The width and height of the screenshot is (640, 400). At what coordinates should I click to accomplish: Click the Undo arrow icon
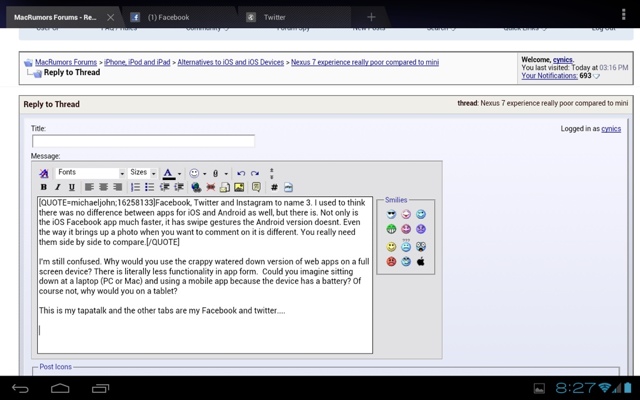(241, 173)
